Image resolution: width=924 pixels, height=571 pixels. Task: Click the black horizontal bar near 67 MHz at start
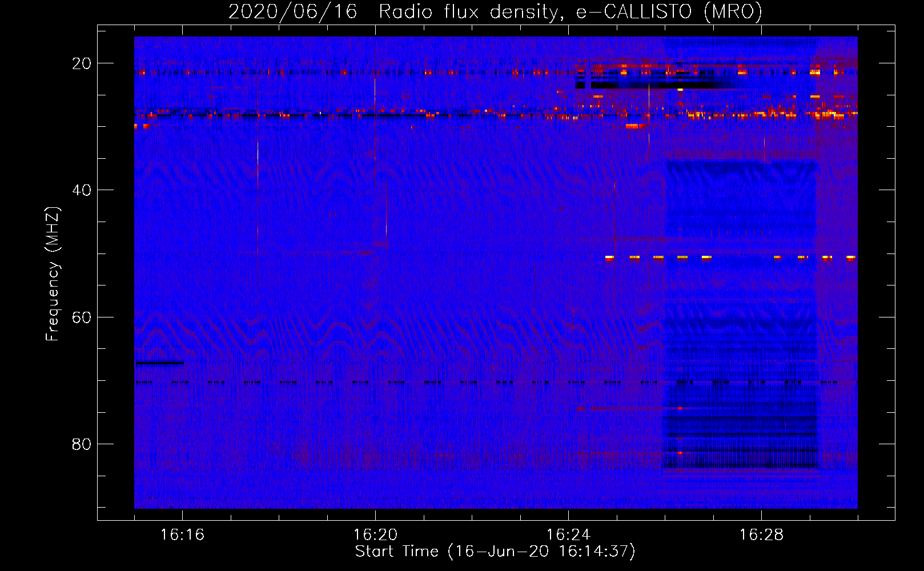(x=159, y=363)
